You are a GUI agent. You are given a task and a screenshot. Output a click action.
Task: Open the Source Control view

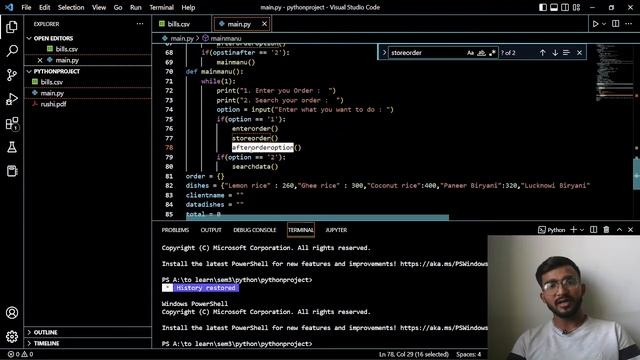click(12, 75)
